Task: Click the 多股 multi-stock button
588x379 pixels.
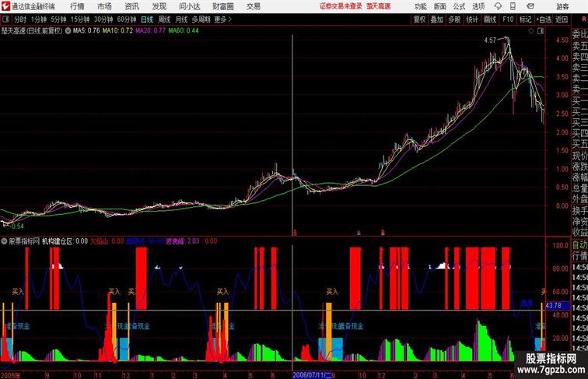Action: (x=454, y=19)
